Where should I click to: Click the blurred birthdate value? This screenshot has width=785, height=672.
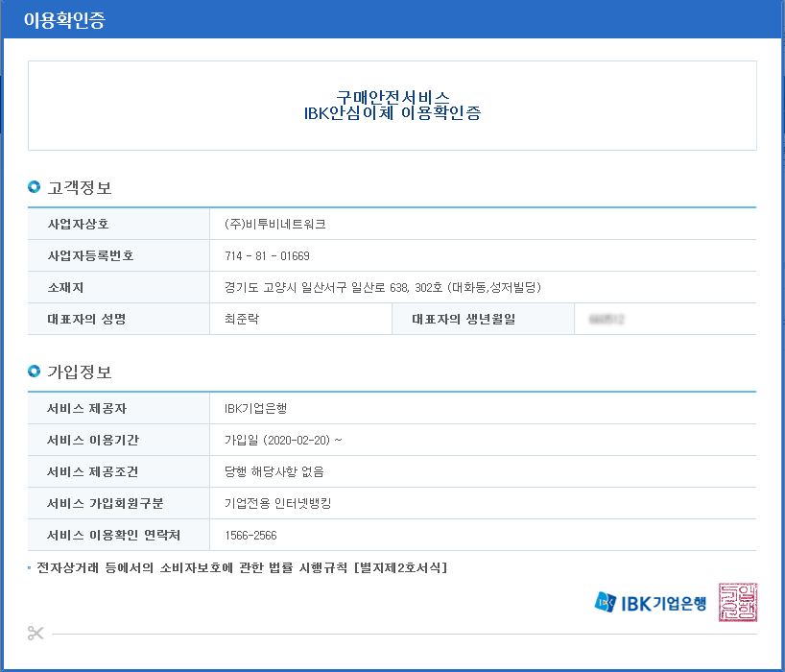pos(602,318)
